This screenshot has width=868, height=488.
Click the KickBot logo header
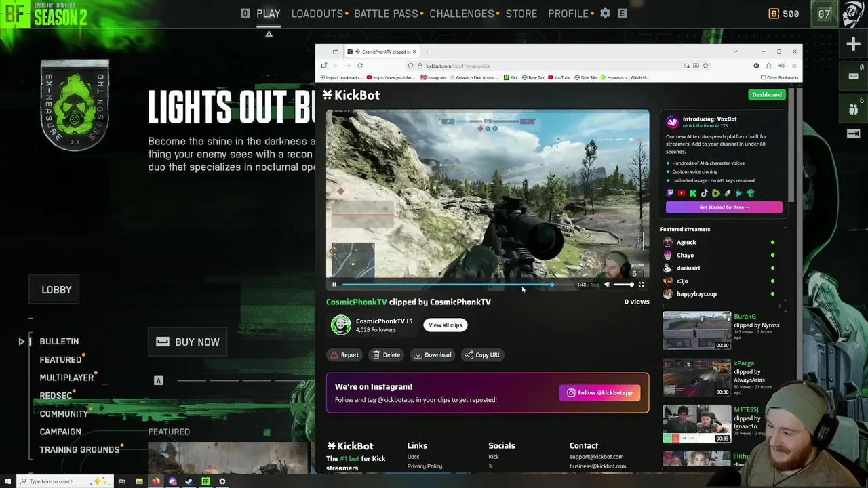[x=351, y=95]
